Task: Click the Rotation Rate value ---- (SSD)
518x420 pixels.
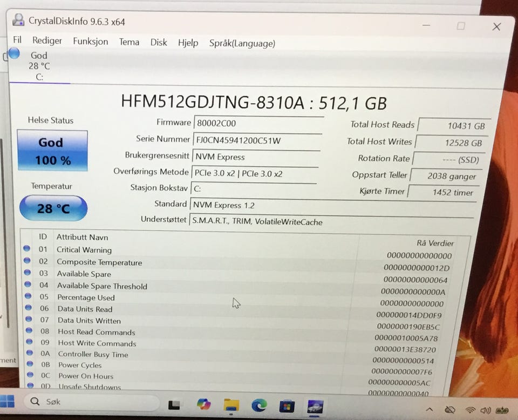Action: click(x=449, y=160)
